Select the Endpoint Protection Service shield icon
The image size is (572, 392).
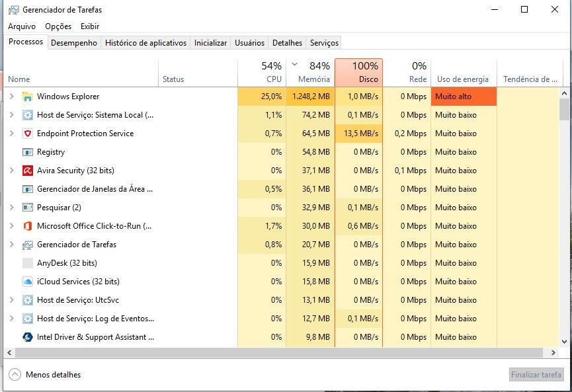point(27,134)
